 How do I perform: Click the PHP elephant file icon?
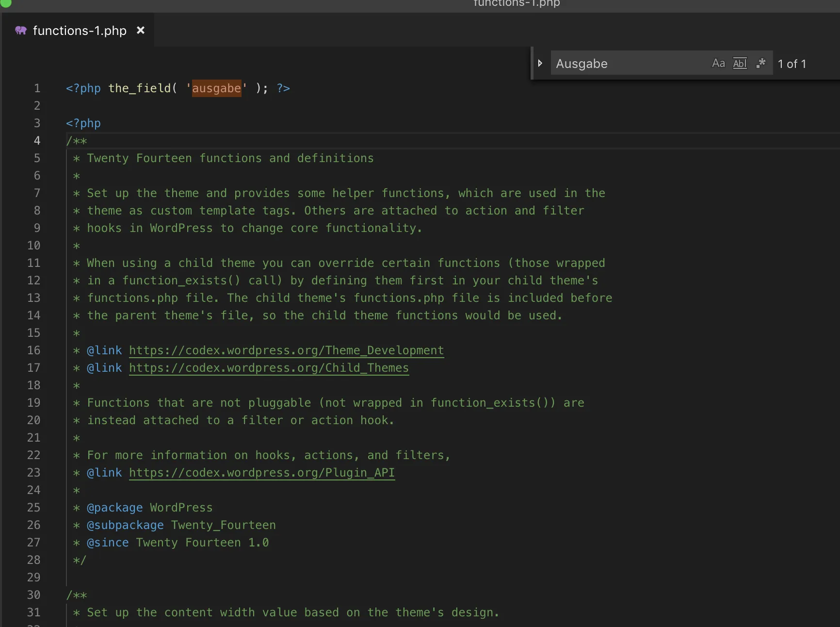(21, 31)
